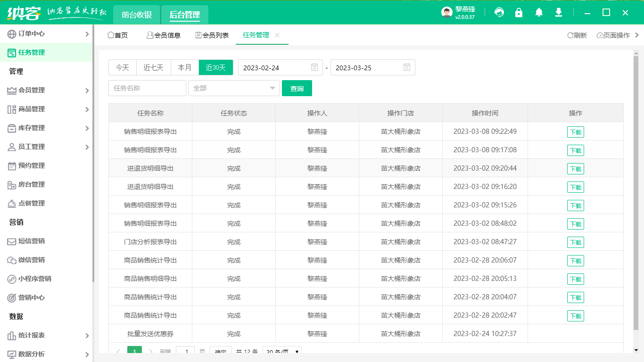Open the 20条/页 page size dropdown
The height and width of the screenshot is (362, 644).
click(281, 351)
